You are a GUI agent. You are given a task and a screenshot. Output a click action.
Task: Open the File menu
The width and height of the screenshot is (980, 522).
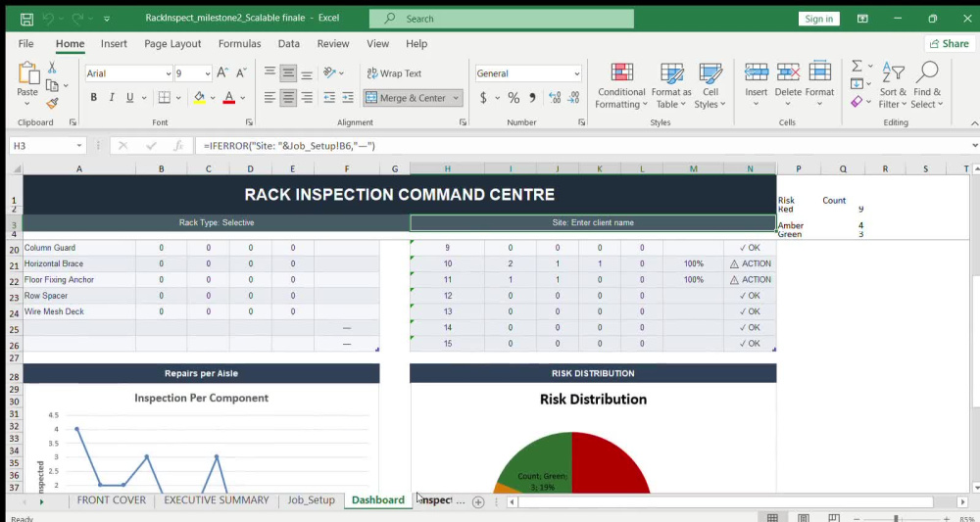coord(25,44)
